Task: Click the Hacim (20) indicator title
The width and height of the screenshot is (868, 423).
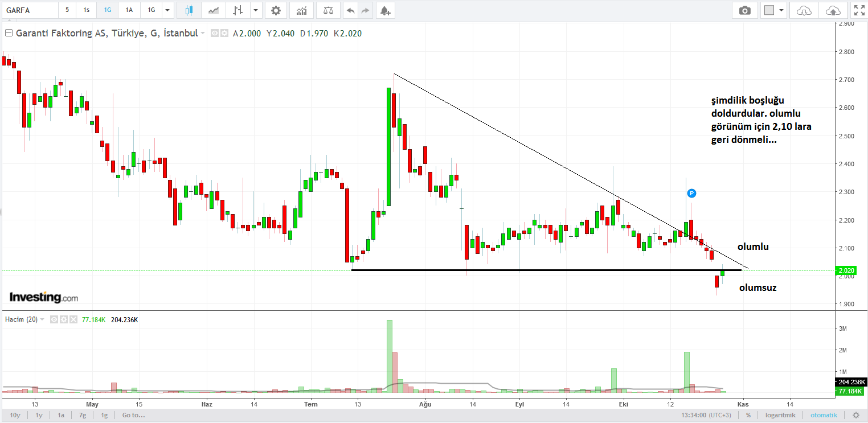Action: pos(21,319)
